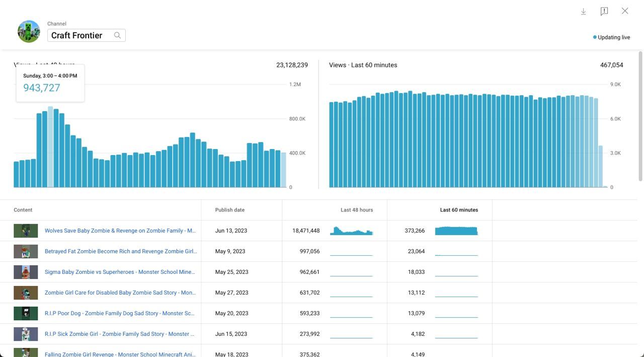Click the Jun 13, 2023 publish date

click(x=231, y=231)
